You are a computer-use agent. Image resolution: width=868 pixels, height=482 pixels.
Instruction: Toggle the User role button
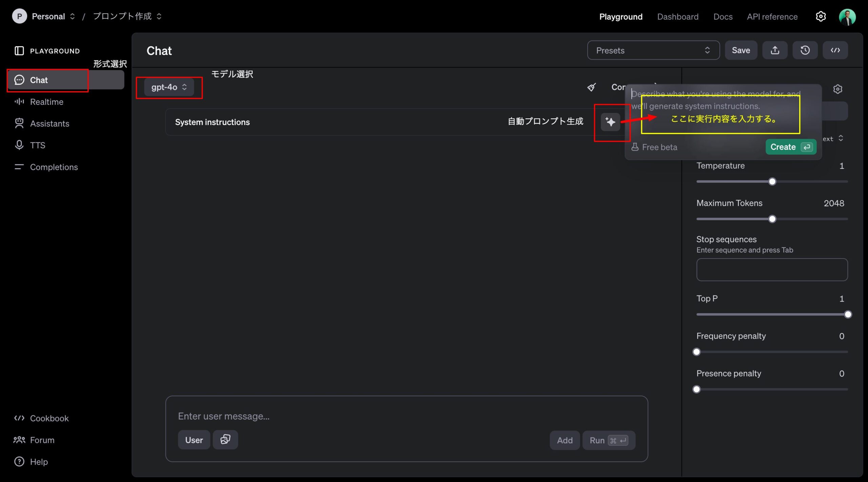click(x=194, y=440)
